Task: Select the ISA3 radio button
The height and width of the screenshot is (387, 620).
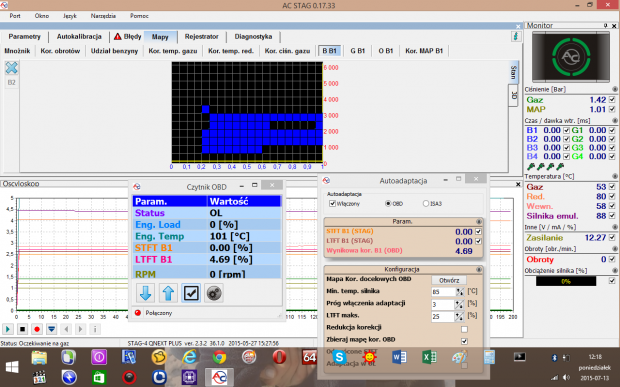Action: (426, 204)
